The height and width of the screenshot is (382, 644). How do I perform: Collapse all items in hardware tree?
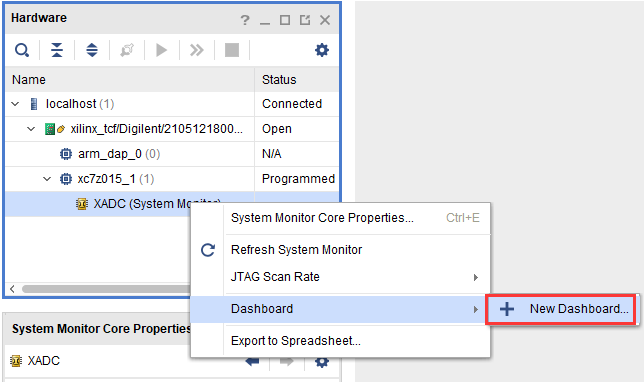pyautogui.click(x=57, y=50)
